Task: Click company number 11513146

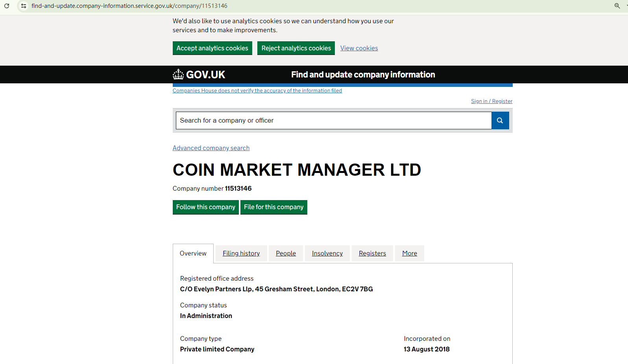Action: pos(238,189)
